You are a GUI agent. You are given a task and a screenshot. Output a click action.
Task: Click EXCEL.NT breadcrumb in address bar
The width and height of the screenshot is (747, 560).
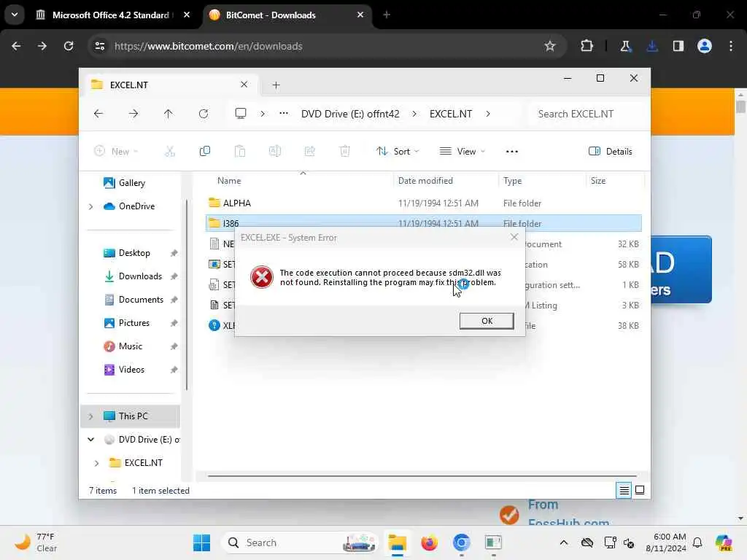tap(451, 114)
